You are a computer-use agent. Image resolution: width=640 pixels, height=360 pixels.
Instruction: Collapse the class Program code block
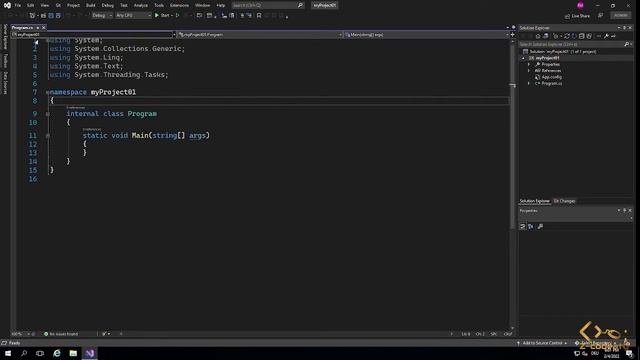pyautogui.click(x=48, y=114)
